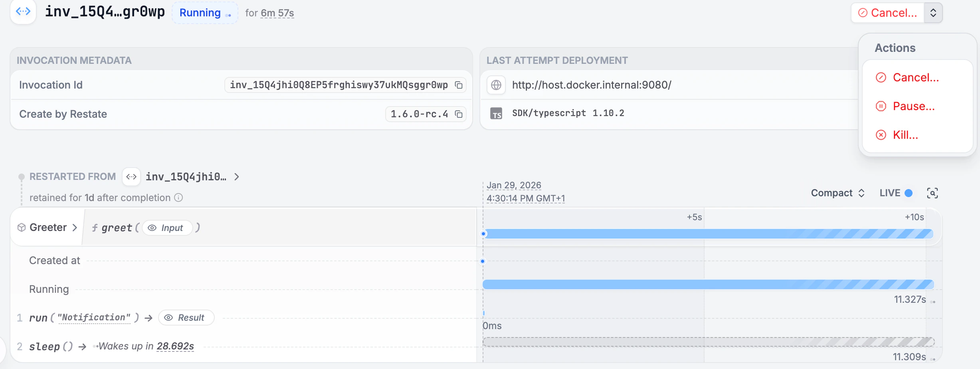Click the invocation code icon beside the title

click(x=23, y=12)
